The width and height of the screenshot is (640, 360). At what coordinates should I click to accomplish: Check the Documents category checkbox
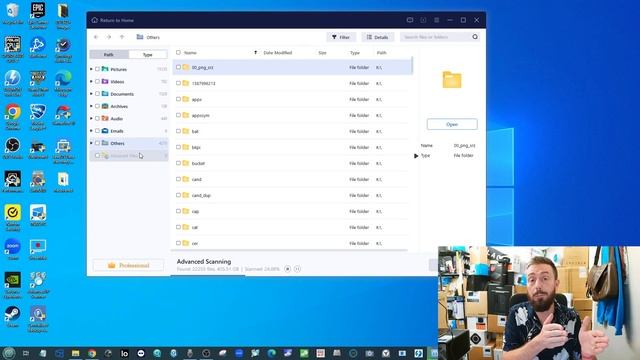[x=97, y=93]
